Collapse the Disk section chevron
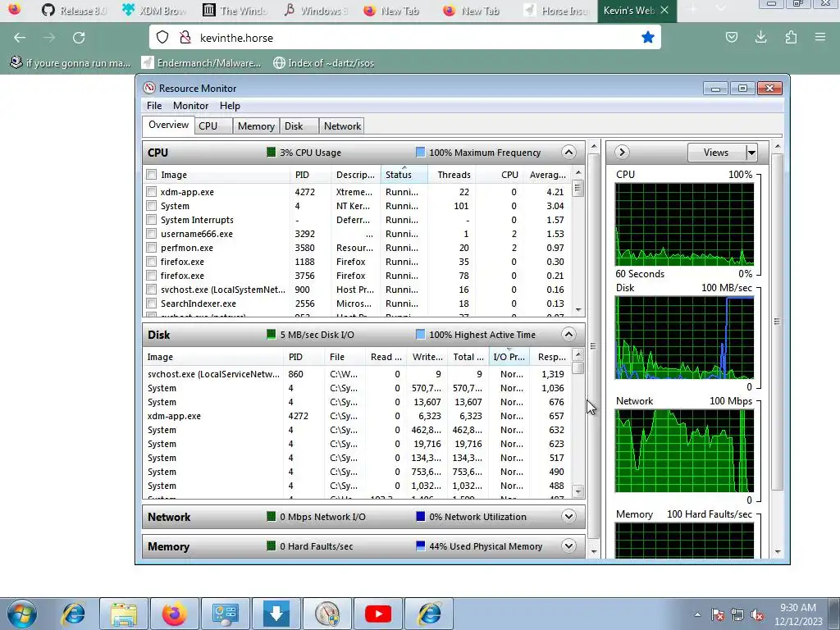 tap(568, 335)
